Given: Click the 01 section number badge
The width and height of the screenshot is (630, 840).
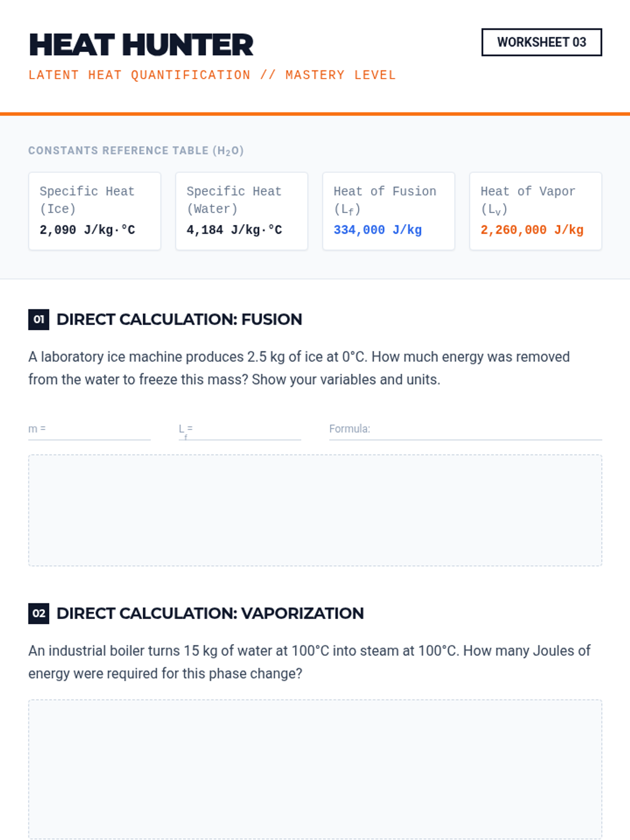Looking at the screenshot, I should (x=38, y=319).
